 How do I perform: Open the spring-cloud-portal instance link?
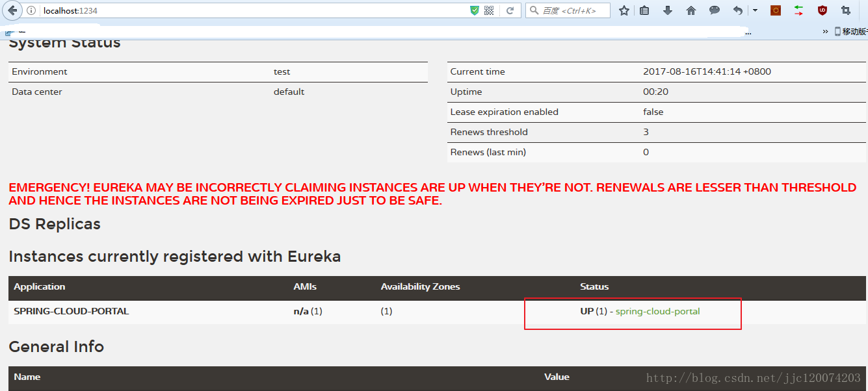[657, 311]
